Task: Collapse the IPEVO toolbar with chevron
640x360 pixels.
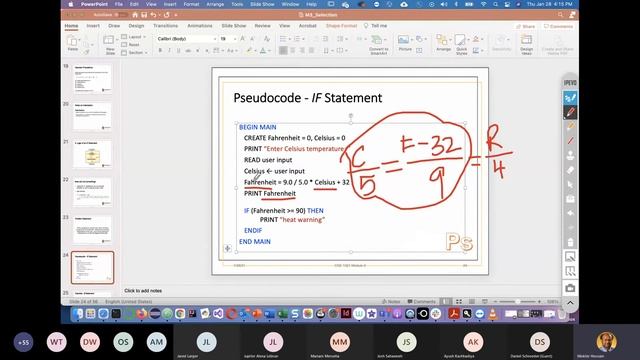Action: pyautogui.click(x=570, y=303)
